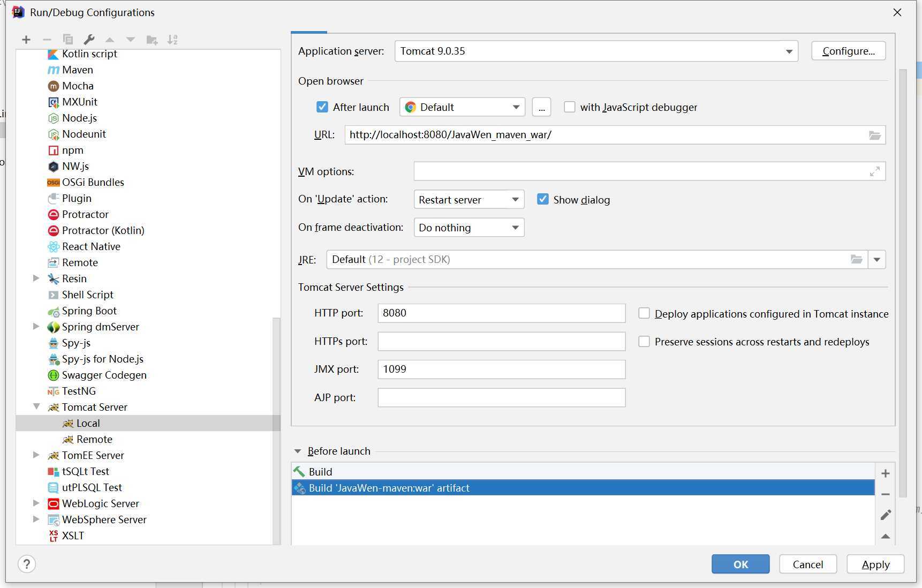Click the HTTP port field
This screenshot has height=588, width=922.
pos(502,313)
